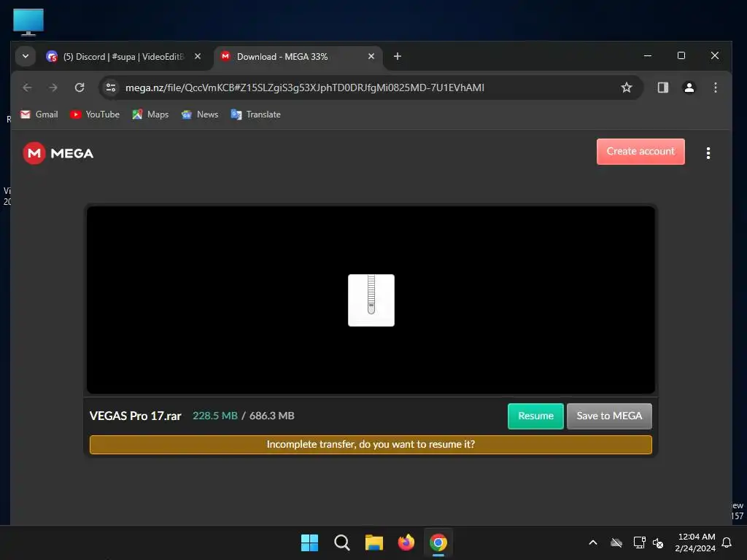
Task: Click This PC desktop icon
Action: click(x=28, y=22)
